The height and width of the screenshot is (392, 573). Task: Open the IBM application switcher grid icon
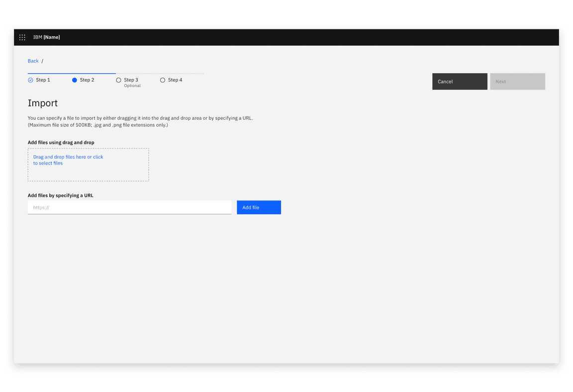coord(22,37)
